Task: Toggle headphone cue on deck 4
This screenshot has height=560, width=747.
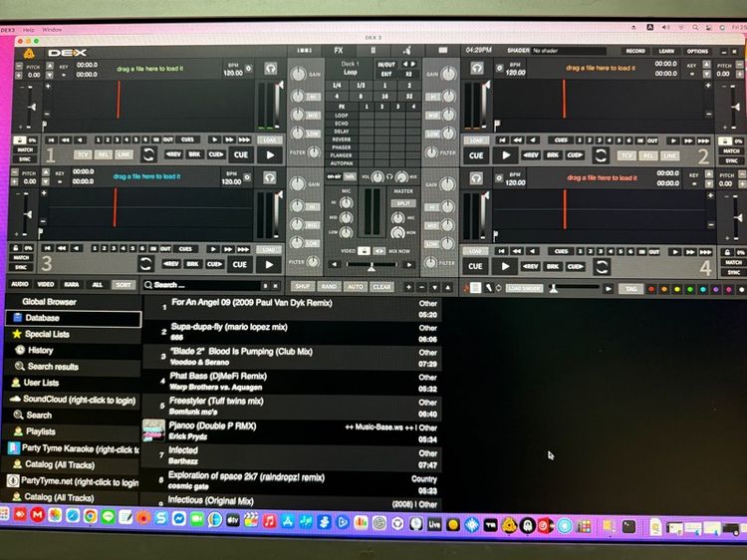Action: [x=476, y=178]
